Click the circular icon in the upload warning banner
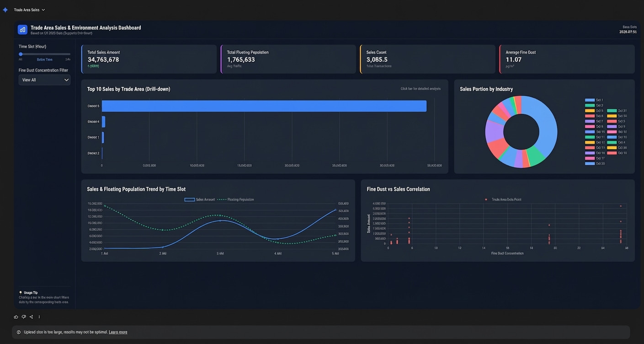The image size is (644, 344). coord(19,332)
